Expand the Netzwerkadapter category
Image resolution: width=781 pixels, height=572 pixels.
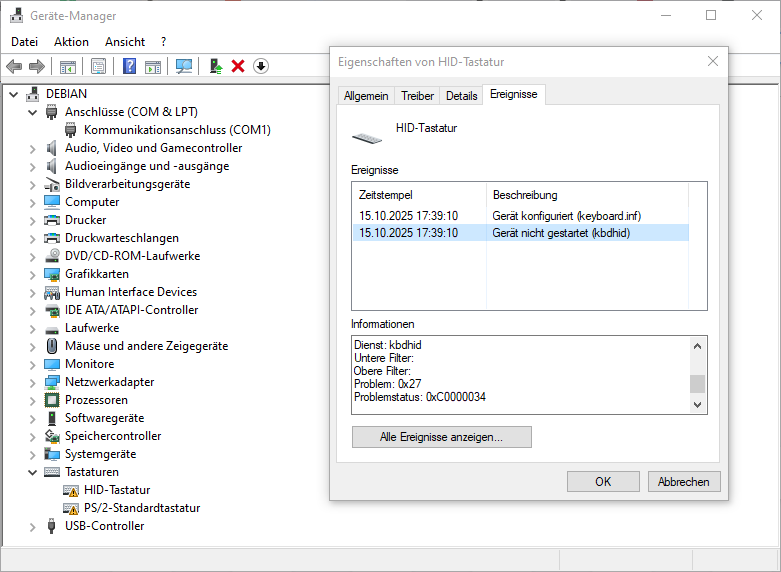tap(32, 382)
